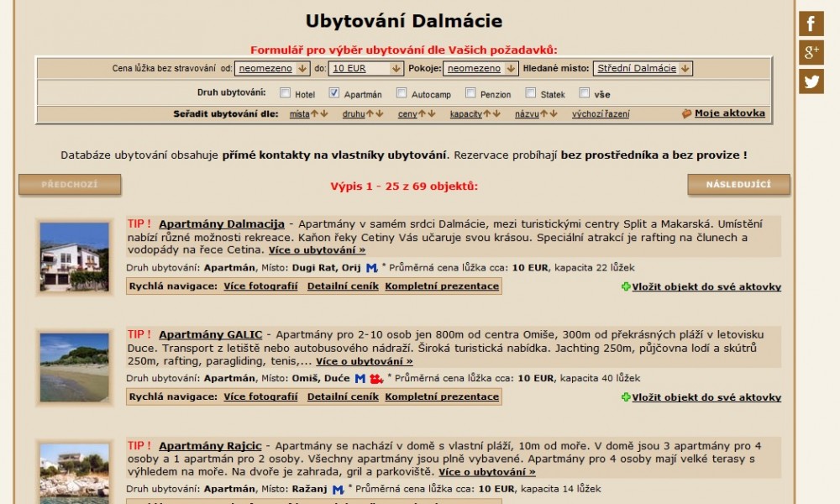Enable the Hotel checkbox

286,93
